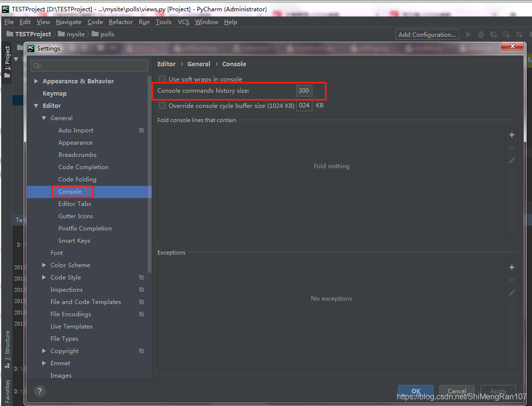Click the Profile toolbar icon
532x406 pixels.
(x=507, y=34)
